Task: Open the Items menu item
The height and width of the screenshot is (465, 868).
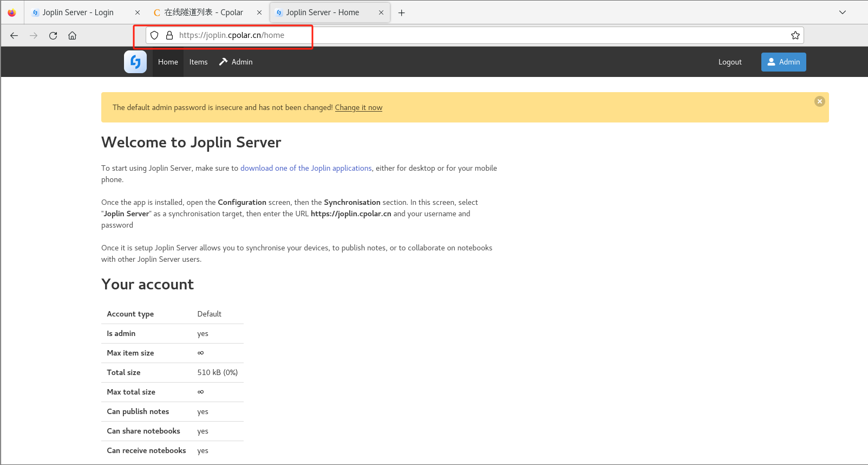Action: pos(198,62)
